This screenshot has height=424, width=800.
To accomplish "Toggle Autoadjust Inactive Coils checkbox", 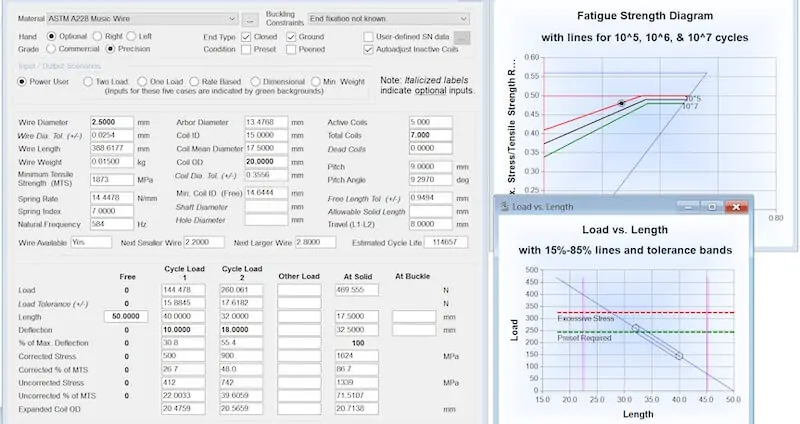I will 368,48.
